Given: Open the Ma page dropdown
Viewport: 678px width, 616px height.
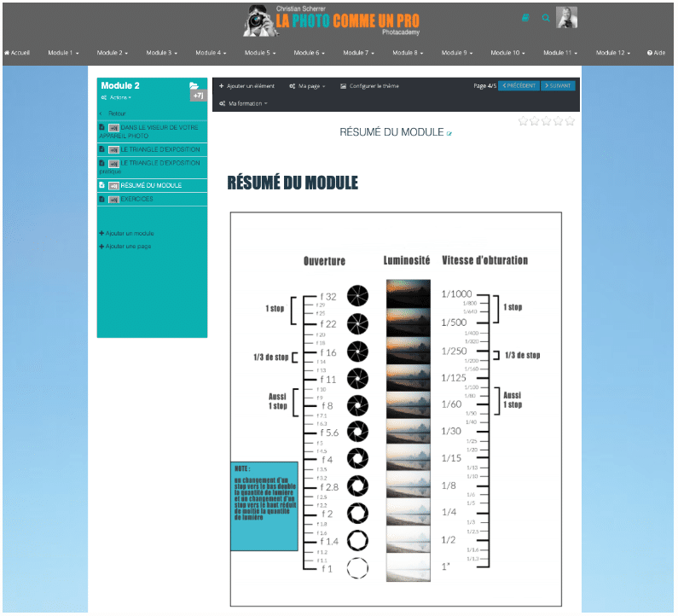Looking at the screenshot, I should (307, 86).
